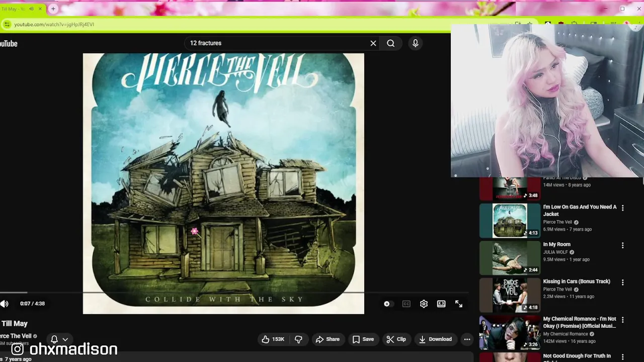The height and width of the screenshot is (362, 644).
Task: Mute the tab via its speaker icon
Action: [x=31, y=9]
